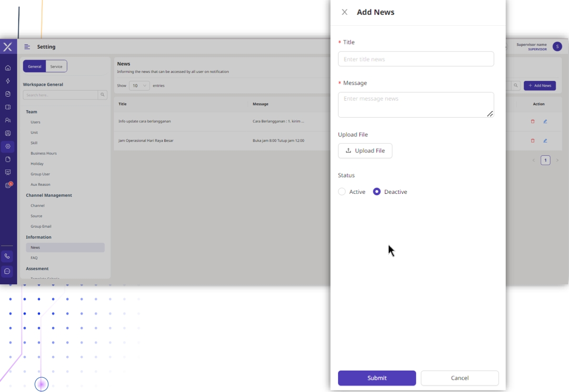This screenshot has width=569, height=392.
Task: Select the Active status radio button
Action: point(342,192)
